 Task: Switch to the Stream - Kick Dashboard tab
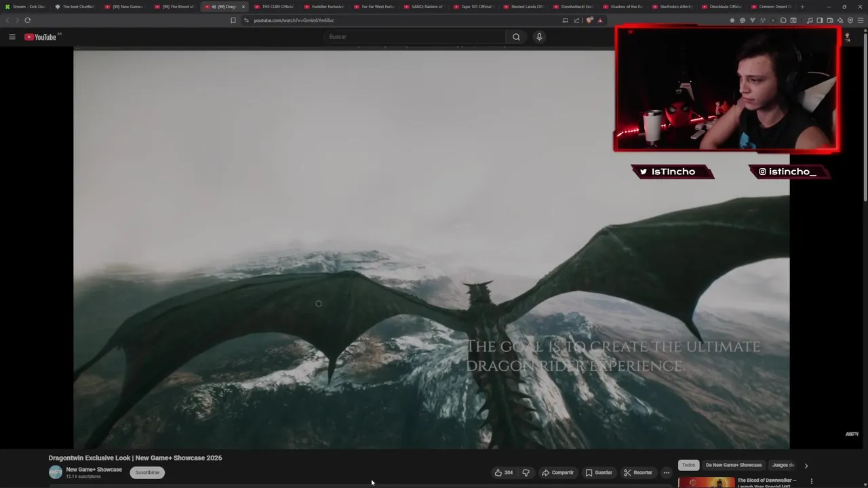pos(24,7)
